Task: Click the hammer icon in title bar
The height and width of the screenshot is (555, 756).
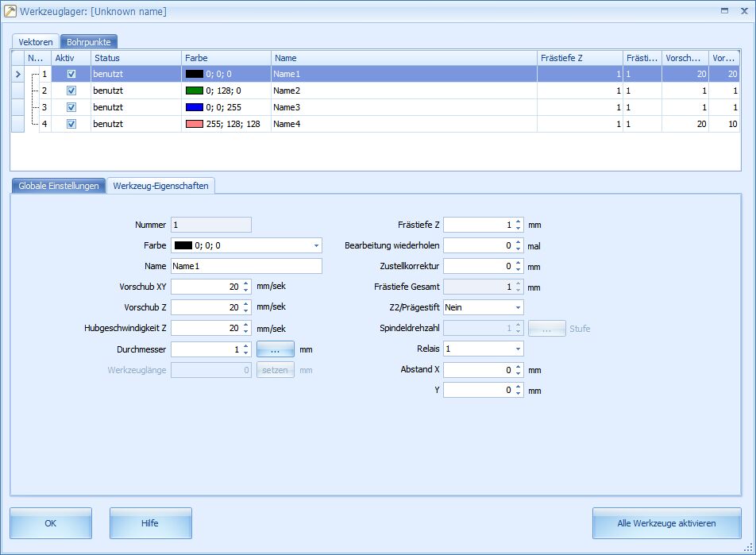Action: click(x=10, y=11)
